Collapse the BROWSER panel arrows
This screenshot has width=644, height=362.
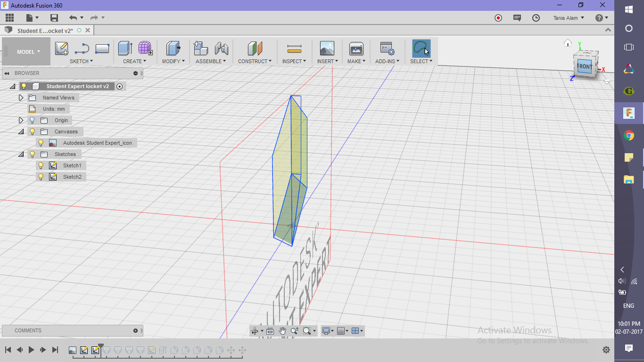coord(7,73)
